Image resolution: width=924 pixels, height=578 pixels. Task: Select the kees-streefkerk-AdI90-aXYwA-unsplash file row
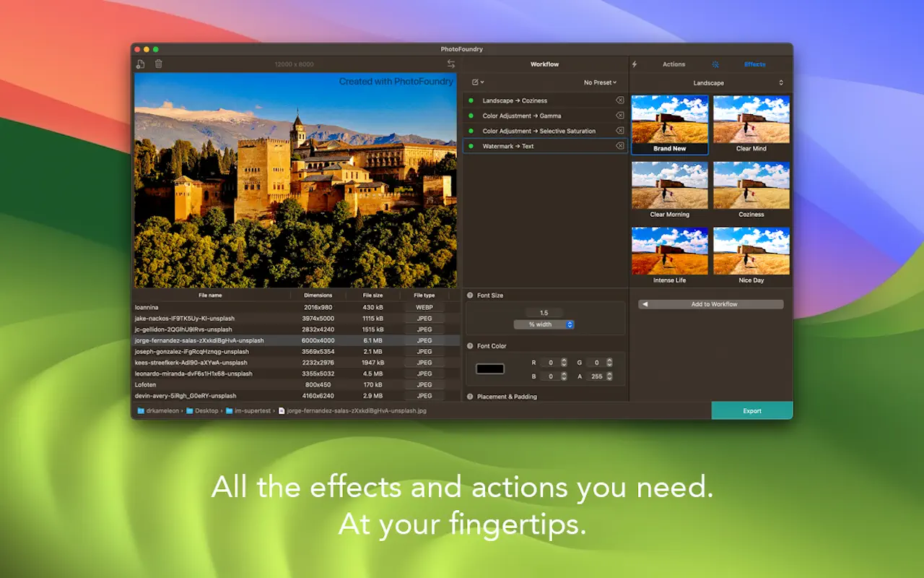pos(297,363)
